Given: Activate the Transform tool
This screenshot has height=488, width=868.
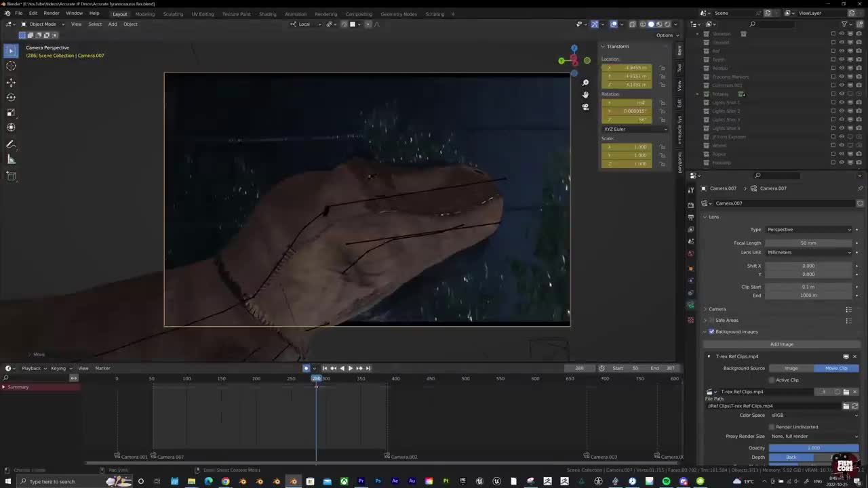Looking at the screenshot, I should pyautogui.click(x=11, y=127).
